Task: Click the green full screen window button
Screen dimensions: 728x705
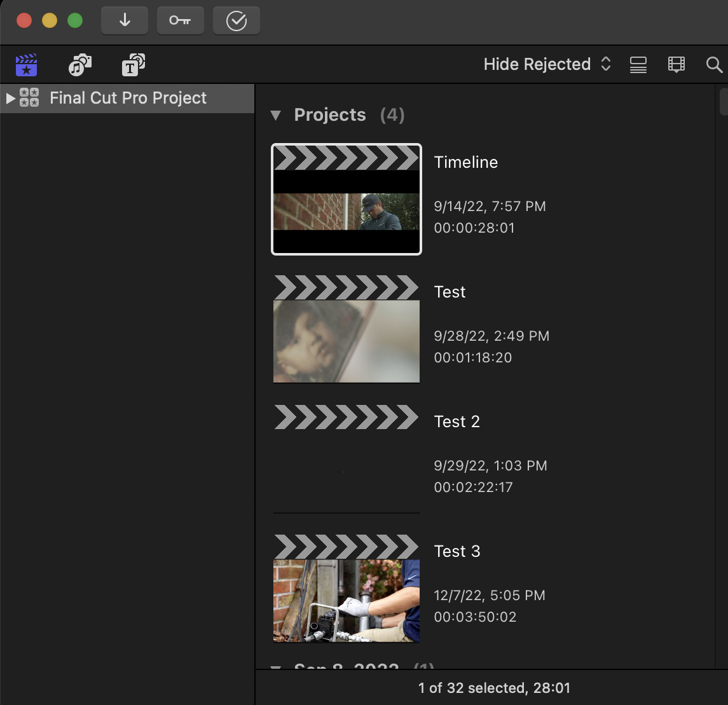Action: (75, 20)
